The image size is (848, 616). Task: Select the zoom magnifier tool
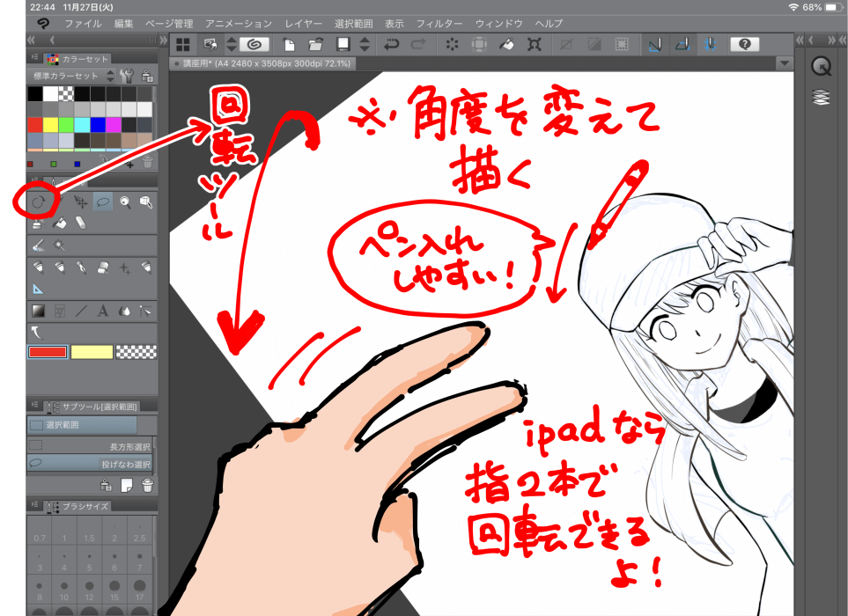[125, 202]
